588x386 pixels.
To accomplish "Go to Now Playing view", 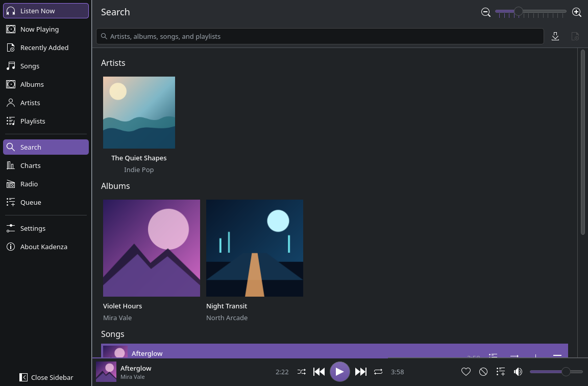I will (x=46, y=29).
